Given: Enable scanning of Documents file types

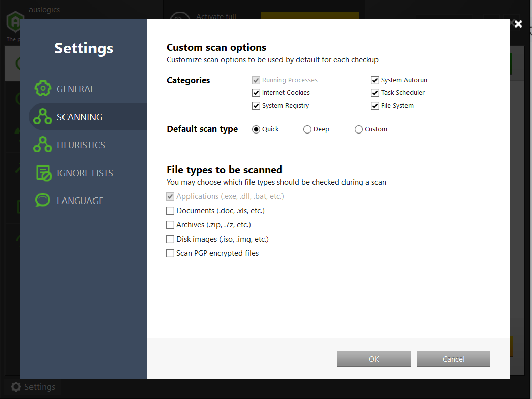Looking at the screenshot, I should 170,210.
